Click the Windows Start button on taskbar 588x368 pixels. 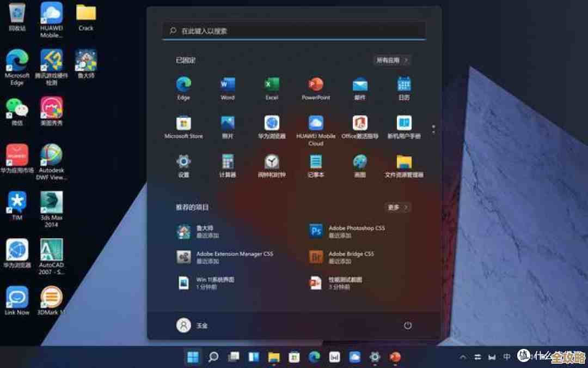point(193,357)
